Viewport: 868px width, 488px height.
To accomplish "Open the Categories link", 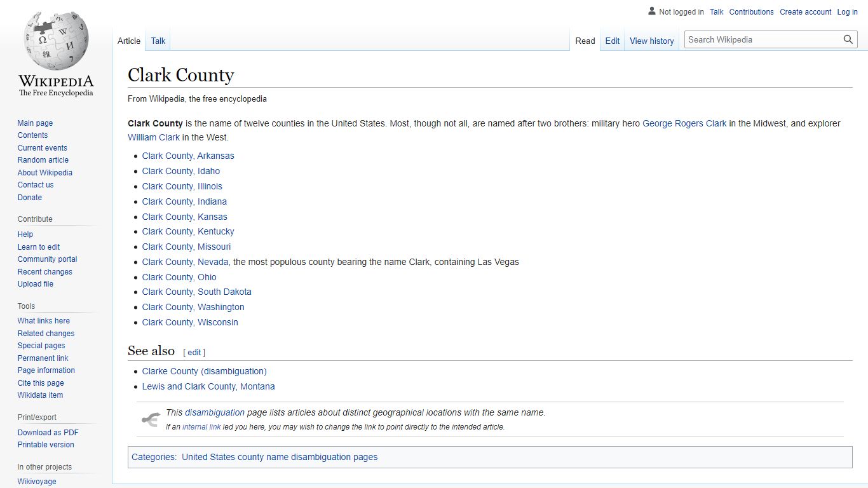I will click(153, 457).
